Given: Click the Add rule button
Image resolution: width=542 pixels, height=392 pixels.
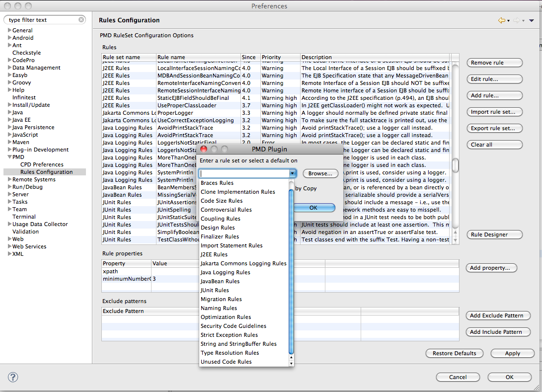Looking at the screenshot, I should pyautogui.click(x=494, y=95).
